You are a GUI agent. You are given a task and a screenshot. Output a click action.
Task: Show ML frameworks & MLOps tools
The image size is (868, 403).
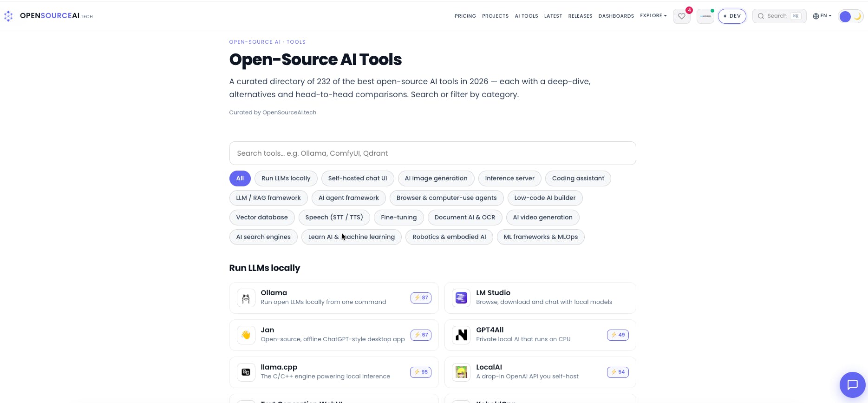click(x=541, y=237)
